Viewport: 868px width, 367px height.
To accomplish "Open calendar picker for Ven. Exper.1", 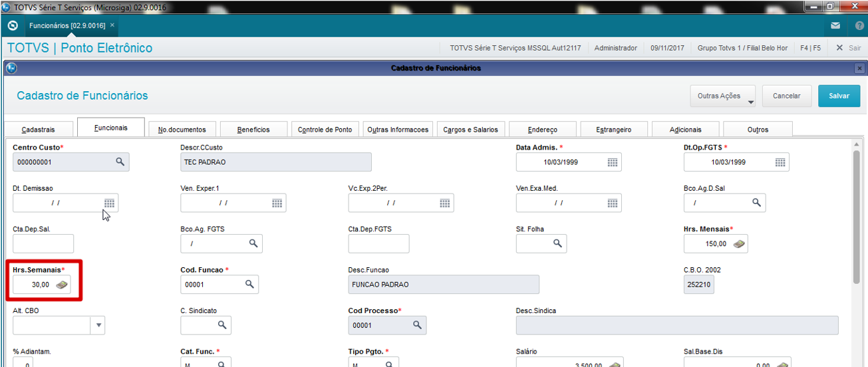I will pyautogui.click(x=277, y=203).
